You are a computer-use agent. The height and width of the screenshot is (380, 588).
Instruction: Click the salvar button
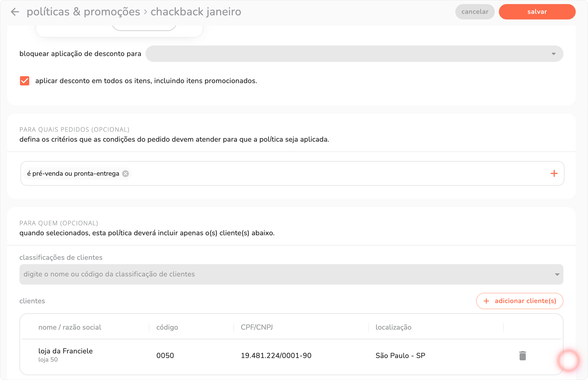pyautogui.click(x=537, y=12)
